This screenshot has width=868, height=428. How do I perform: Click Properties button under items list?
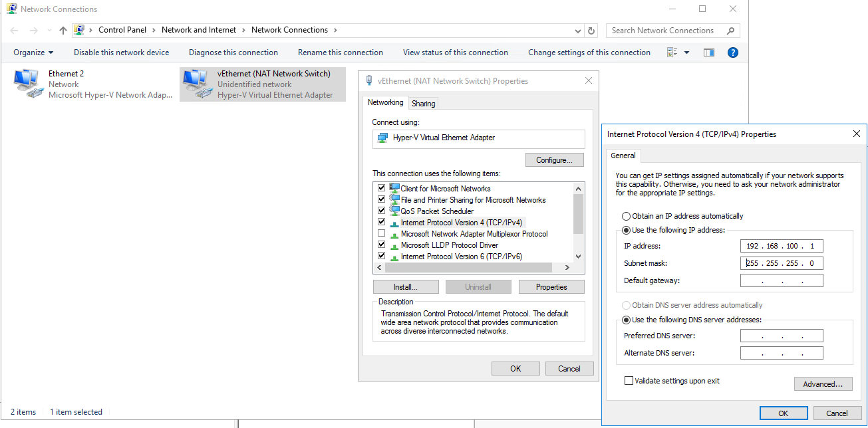[551, 287]
